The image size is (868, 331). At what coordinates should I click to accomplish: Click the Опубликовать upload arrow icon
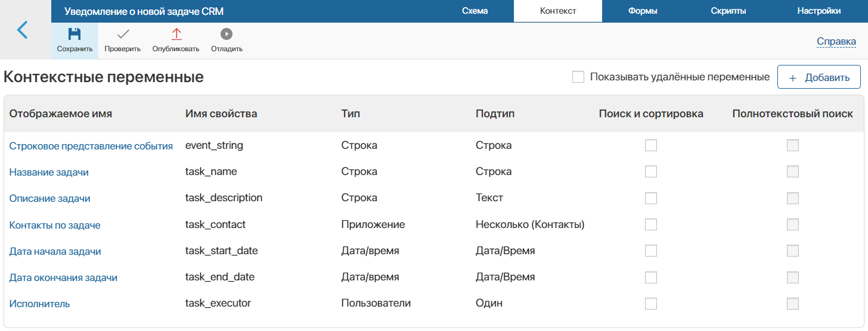pos(176,34)
